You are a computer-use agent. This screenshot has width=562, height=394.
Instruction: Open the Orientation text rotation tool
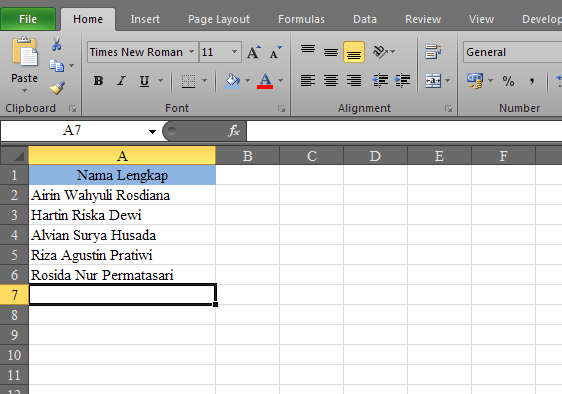pyautogui.click(x=380, y=52)
